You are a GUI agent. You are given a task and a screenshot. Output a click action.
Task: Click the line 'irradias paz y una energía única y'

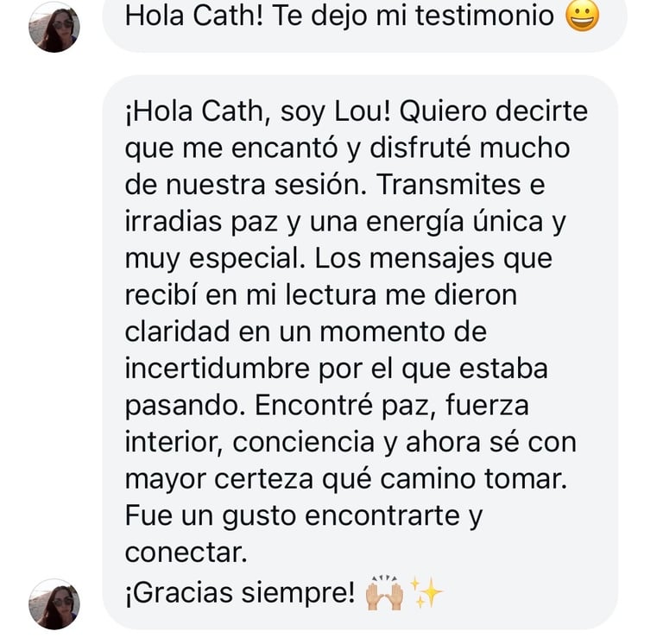point(345,223)
